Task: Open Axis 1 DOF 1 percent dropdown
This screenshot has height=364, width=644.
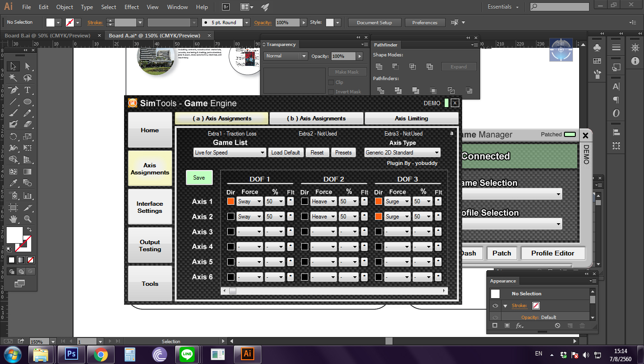Action: 275,201
